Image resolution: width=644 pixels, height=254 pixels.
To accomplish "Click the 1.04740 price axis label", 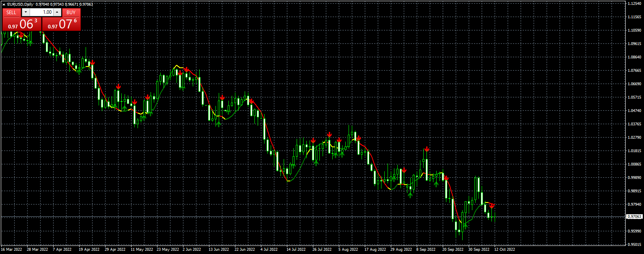I will point(634,111).
